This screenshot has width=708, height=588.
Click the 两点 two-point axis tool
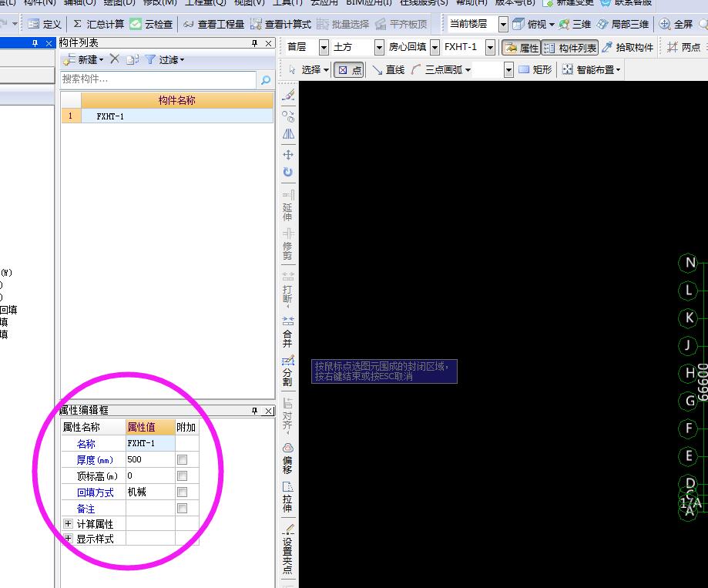(x=683, y=47)
